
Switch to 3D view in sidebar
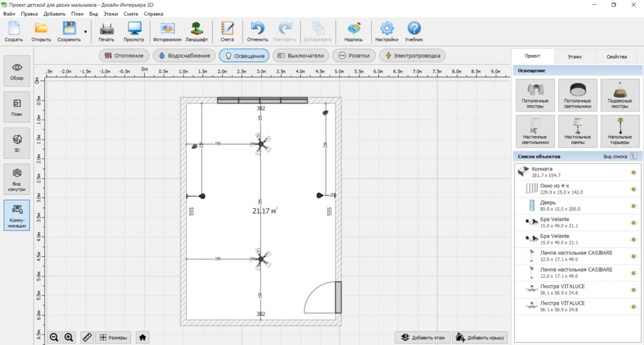pos(17,142)
